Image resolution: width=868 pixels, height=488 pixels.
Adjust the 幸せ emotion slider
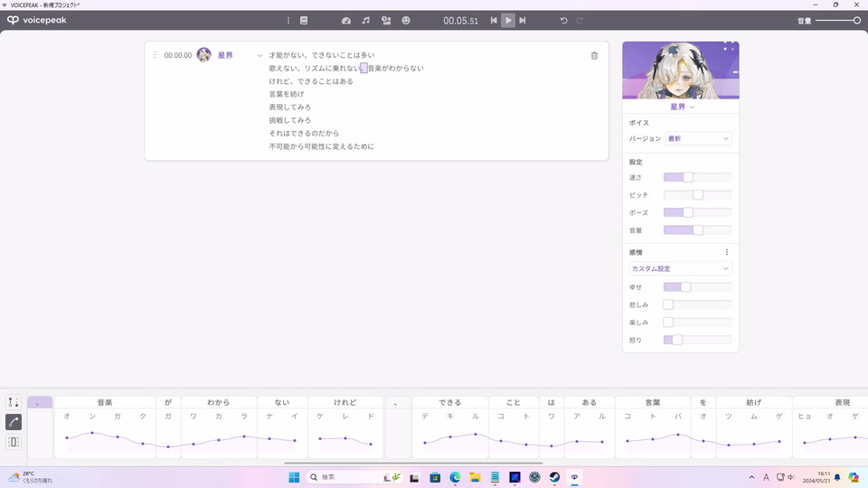[697, 287]
